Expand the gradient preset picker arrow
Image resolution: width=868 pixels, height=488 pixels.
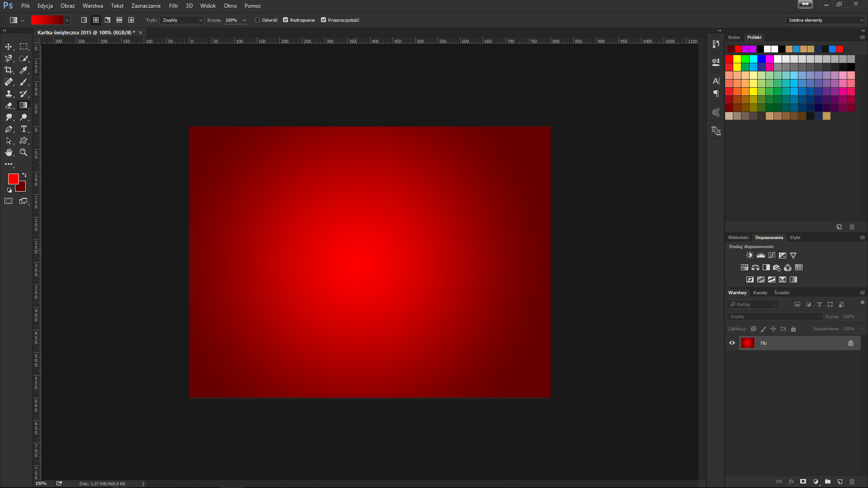click(x=67, y=20)
